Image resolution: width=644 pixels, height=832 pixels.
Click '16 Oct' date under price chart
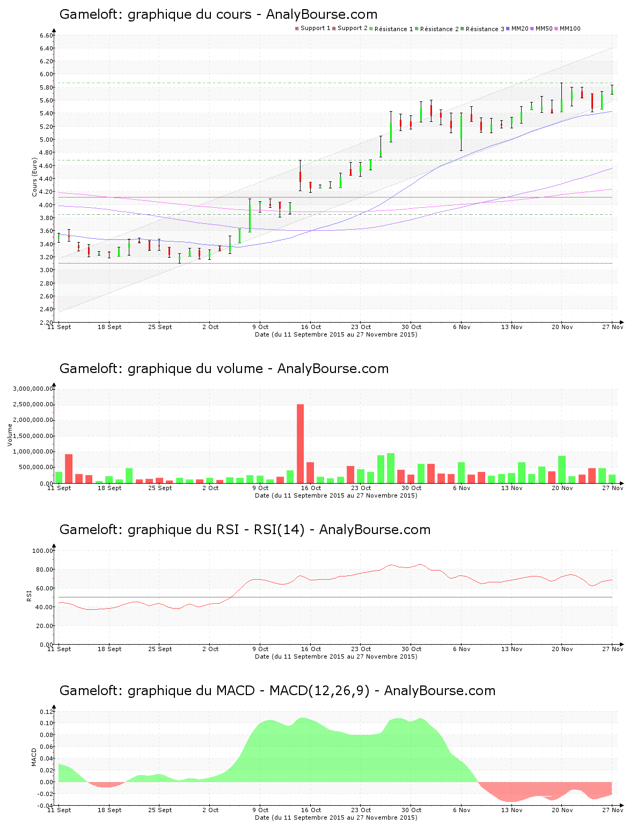tap(311, 327)
